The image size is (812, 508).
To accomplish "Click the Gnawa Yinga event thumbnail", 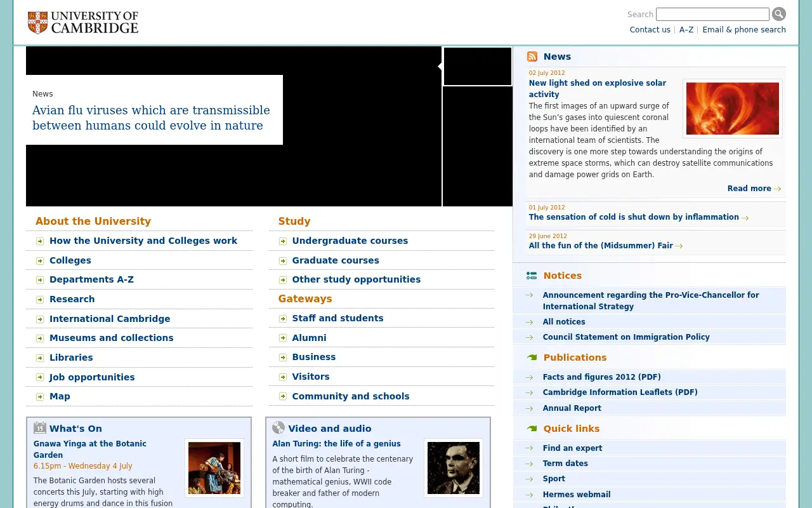I will [214, 468].
